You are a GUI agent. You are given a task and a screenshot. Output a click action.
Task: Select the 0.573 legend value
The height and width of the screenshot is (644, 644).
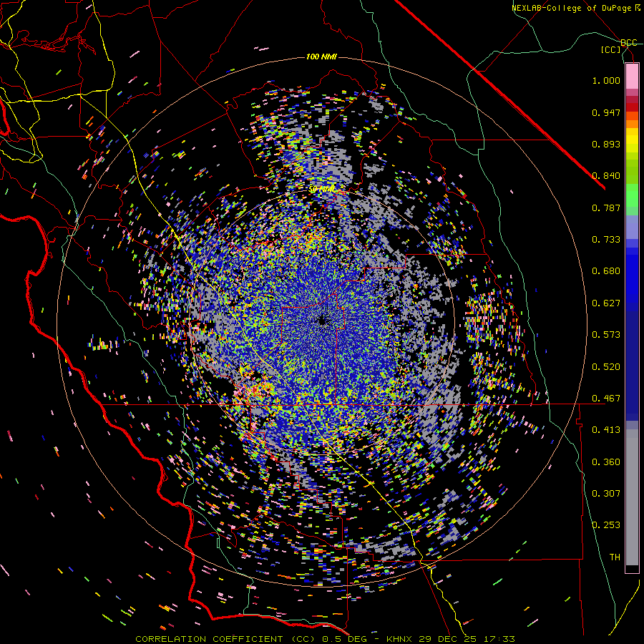click(x=606, y=335)
